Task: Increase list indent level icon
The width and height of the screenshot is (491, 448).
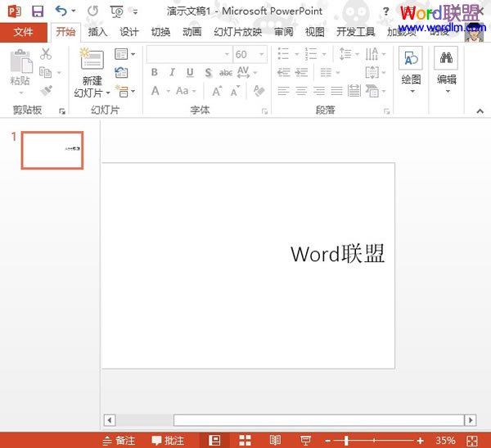Action: pyautogui.click(x=301, y=72)
